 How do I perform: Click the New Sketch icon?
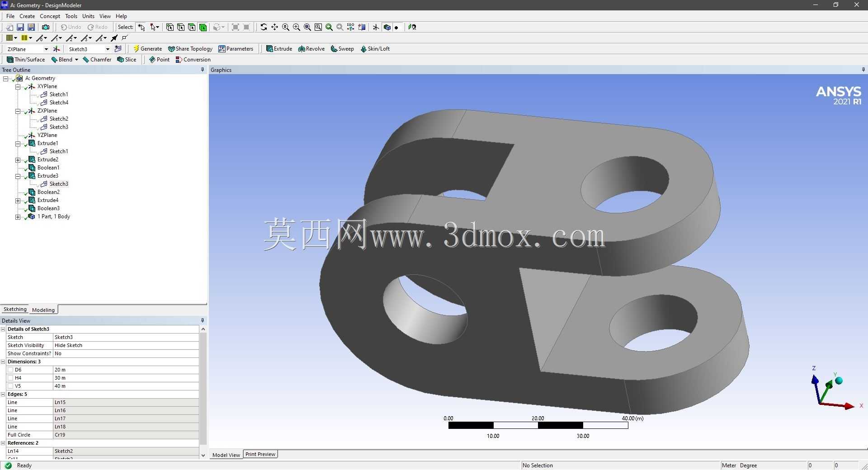click(x=118, y=49)
